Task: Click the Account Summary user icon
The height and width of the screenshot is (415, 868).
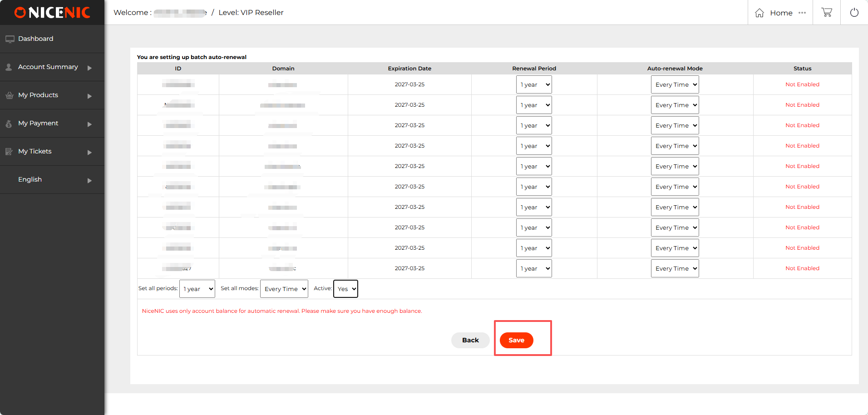Action: click(x=9, y=67)
